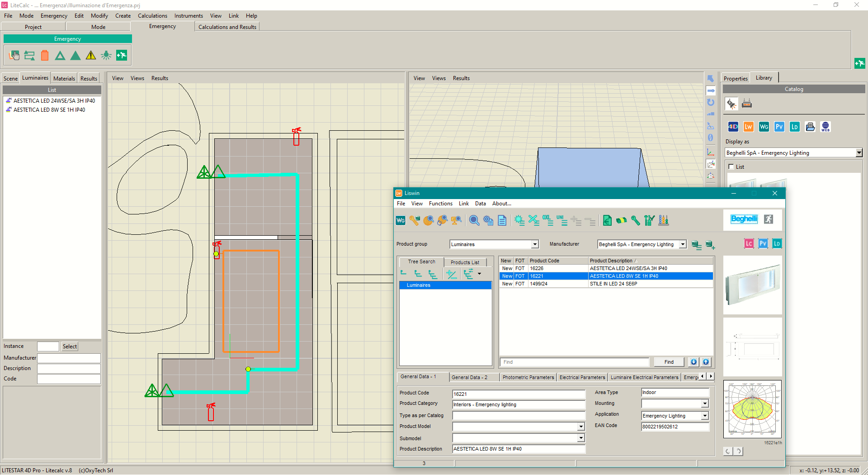868x475 pixels.
Task: Click the 4D icon in Catalog panel
Action: pyautogui.click(x=733, y=127)
